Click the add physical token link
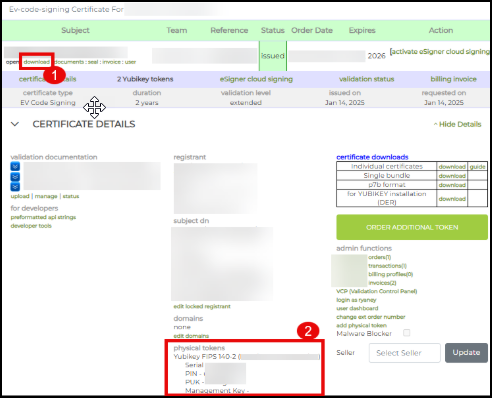This screenshot has width=492, height=398. (x=361, y=325)
